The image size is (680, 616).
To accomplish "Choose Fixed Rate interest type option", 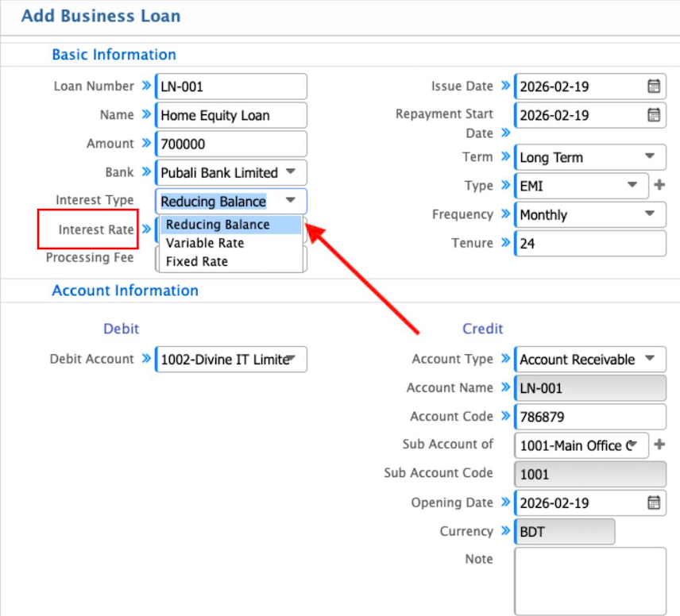I will 197,261.
